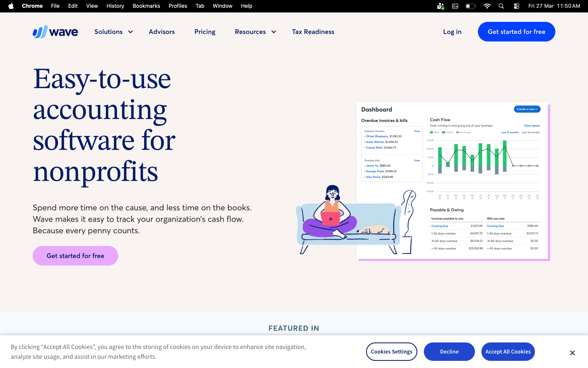Accept All Cookies
The width and height of the screenshot is (588, 368).
tap(508, 351)
